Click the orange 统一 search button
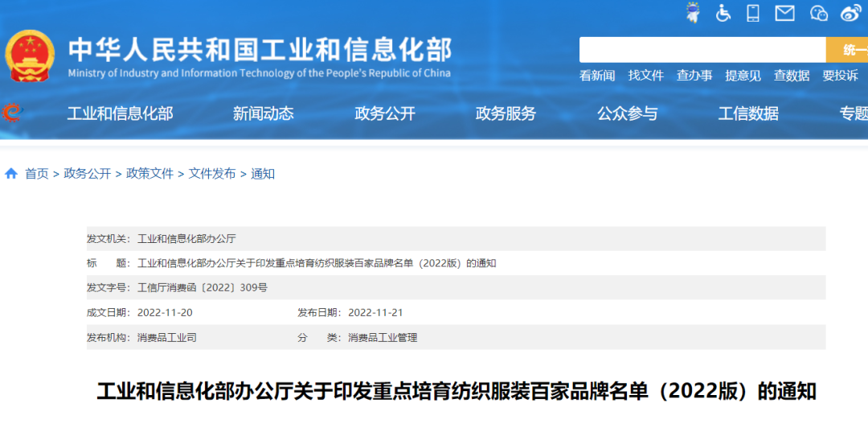Viewport: 868px width, 424px height. tap(847, 50)
